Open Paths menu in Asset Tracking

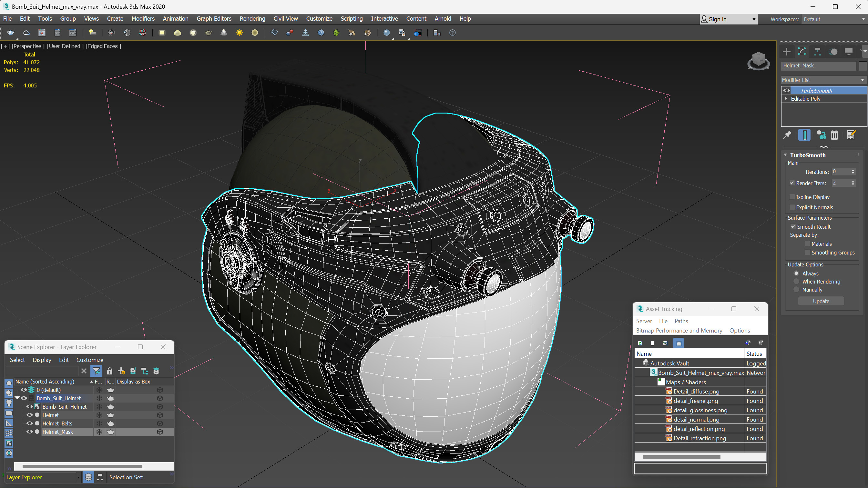tap(681, 321)
